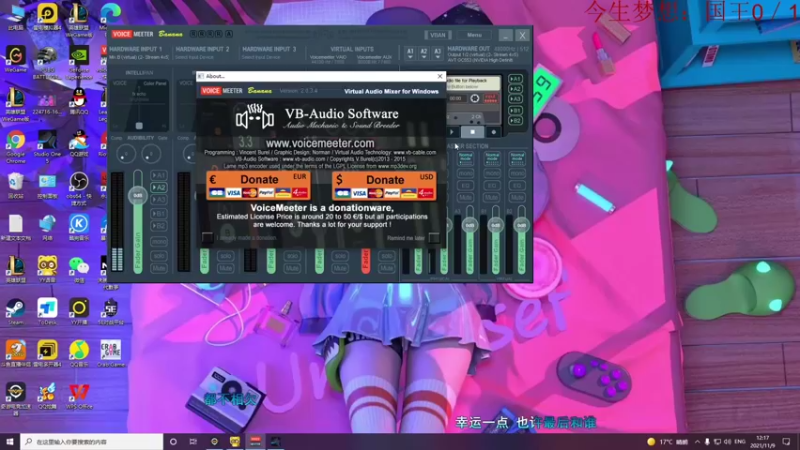Open the Steam desktop shortcut

15,310
